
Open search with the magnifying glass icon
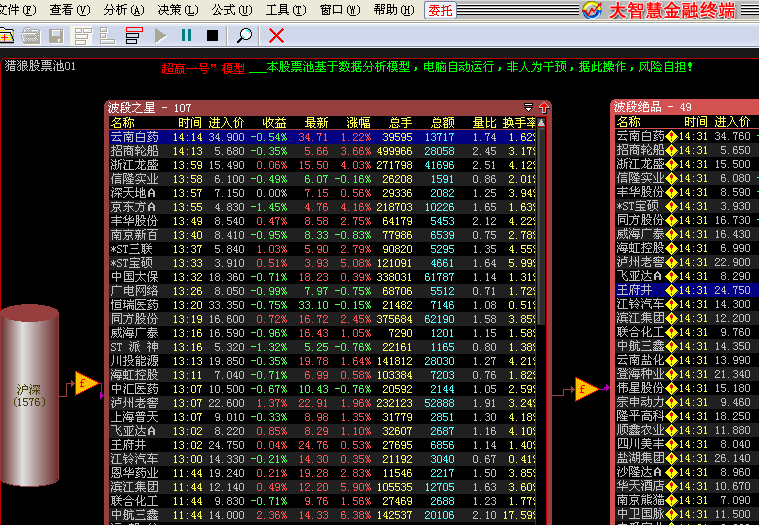[x=244, y=35]
